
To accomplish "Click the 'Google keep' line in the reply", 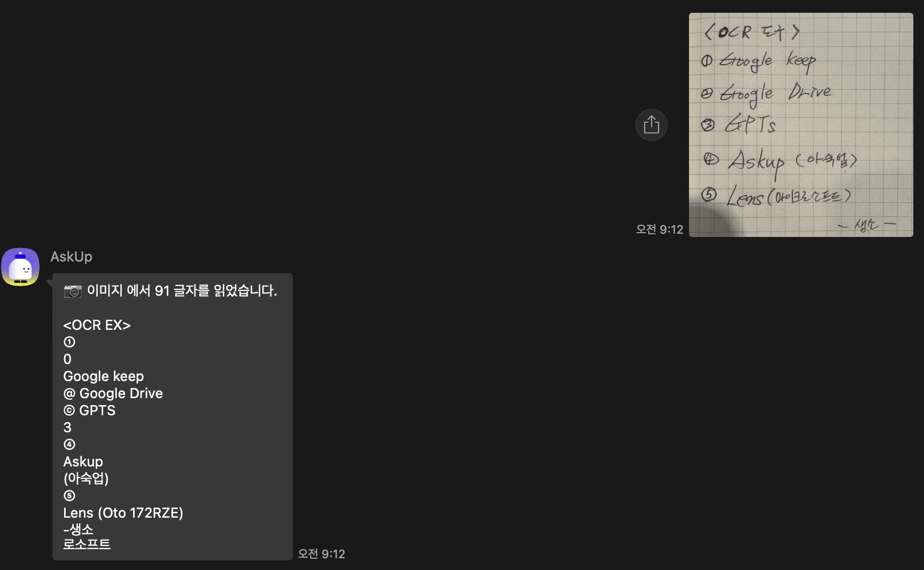I will tap(104, 376).
